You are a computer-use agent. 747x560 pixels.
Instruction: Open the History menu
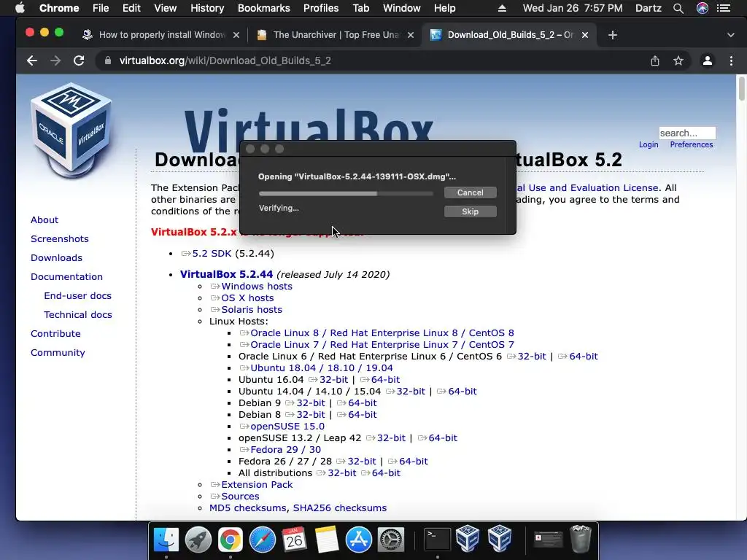[207, 8]
